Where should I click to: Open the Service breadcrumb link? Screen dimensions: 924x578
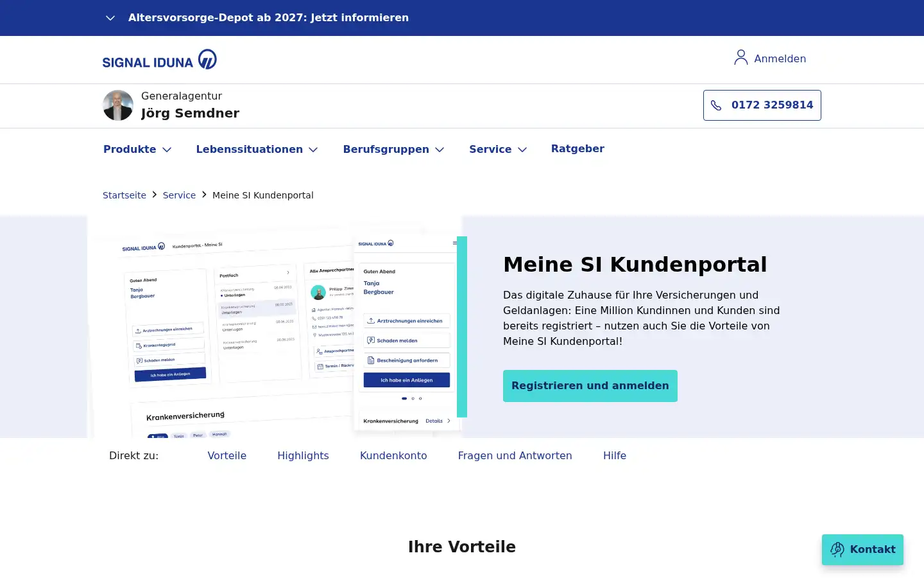click(x=179, y=195)
